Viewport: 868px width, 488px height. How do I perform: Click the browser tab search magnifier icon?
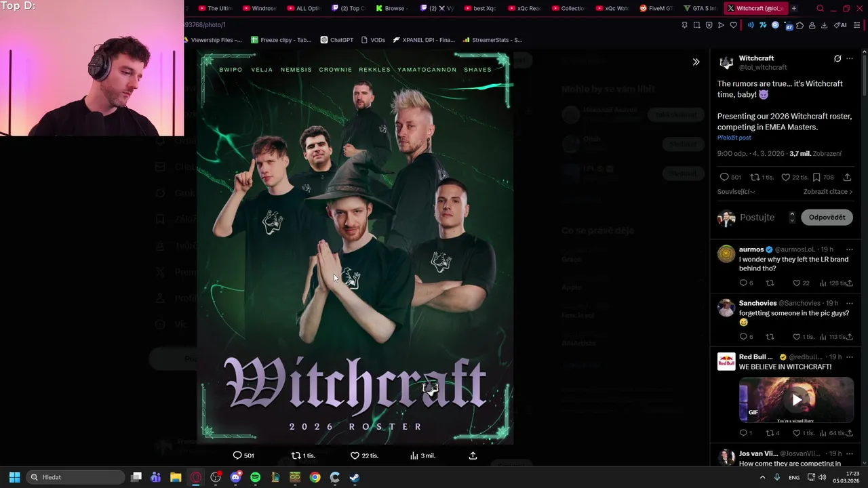[820, 8]
